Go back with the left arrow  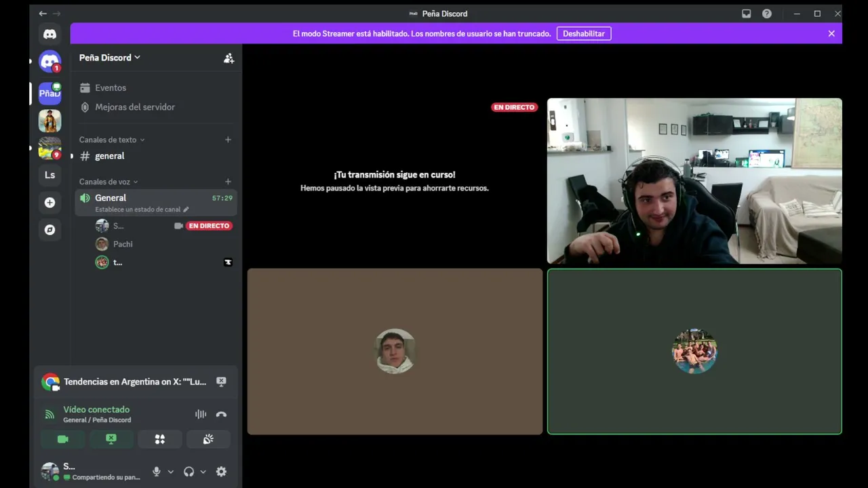coord(43,14)
